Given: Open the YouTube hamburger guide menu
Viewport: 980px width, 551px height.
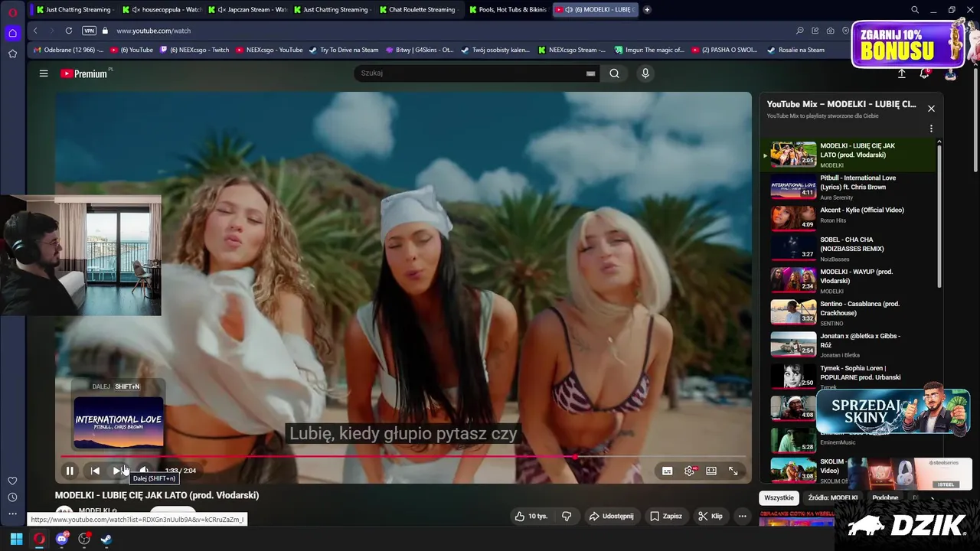Looking at the screenshot, I should point(44,73).
